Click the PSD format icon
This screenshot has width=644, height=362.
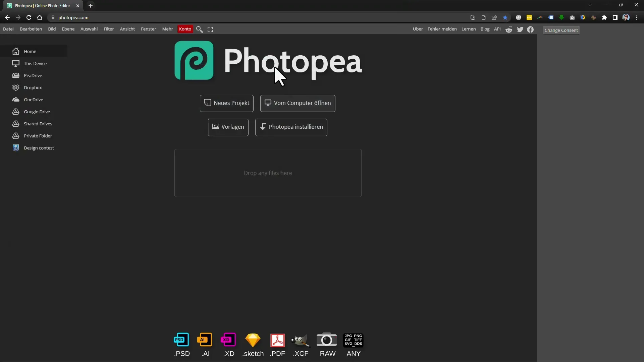(182, 340)
